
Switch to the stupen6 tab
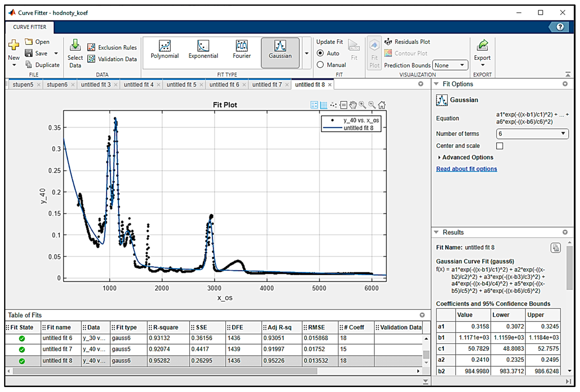(x=57, y=85)
